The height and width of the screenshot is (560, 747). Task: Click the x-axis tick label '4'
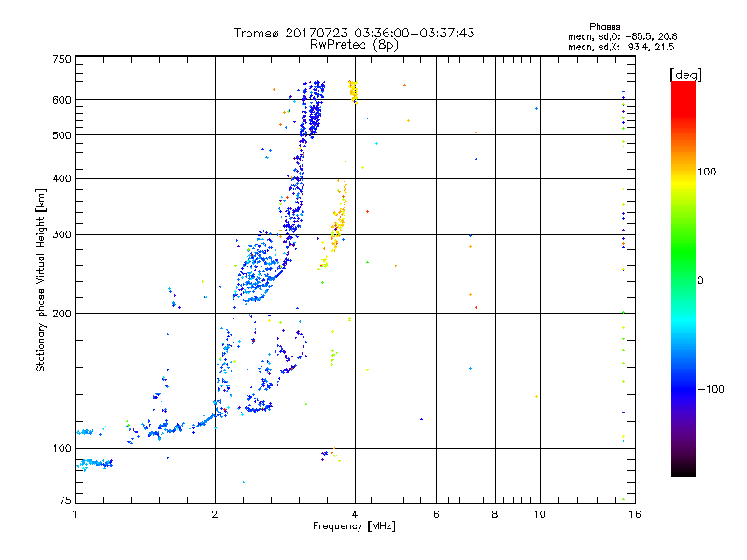pyautogui.click(x=355, y=514)
